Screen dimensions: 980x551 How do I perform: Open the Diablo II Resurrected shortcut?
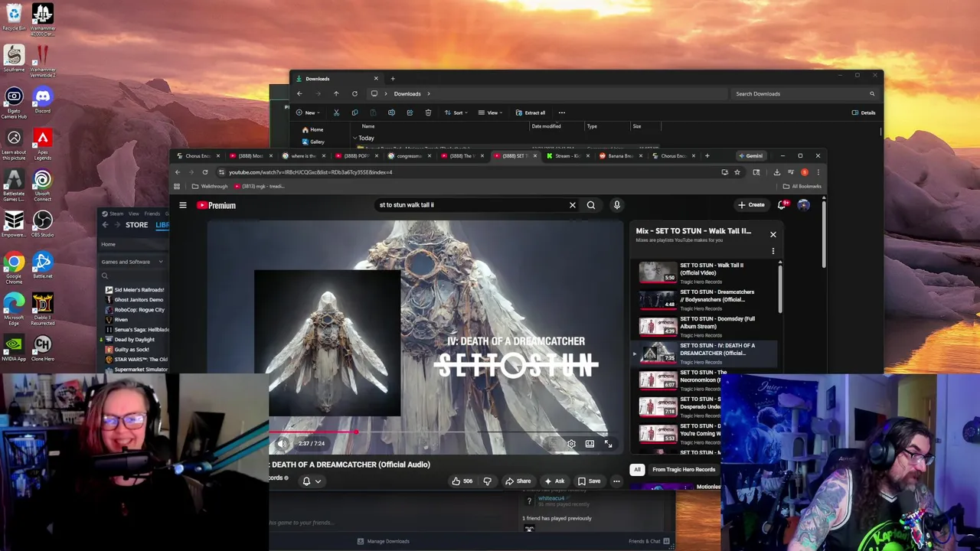[42, 309]
